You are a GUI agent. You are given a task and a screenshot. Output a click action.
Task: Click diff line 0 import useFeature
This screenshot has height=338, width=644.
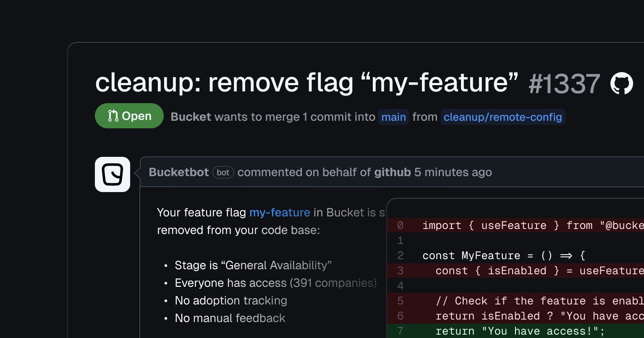click(516, 226)
